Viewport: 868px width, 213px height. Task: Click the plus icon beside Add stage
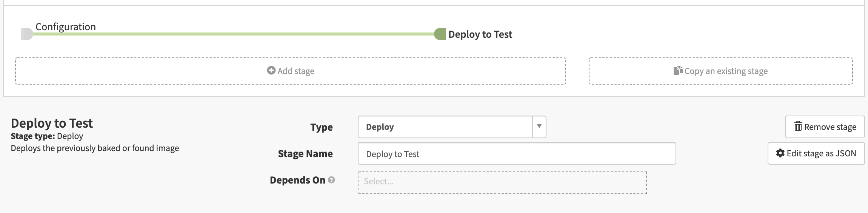[x=271, y=71]
